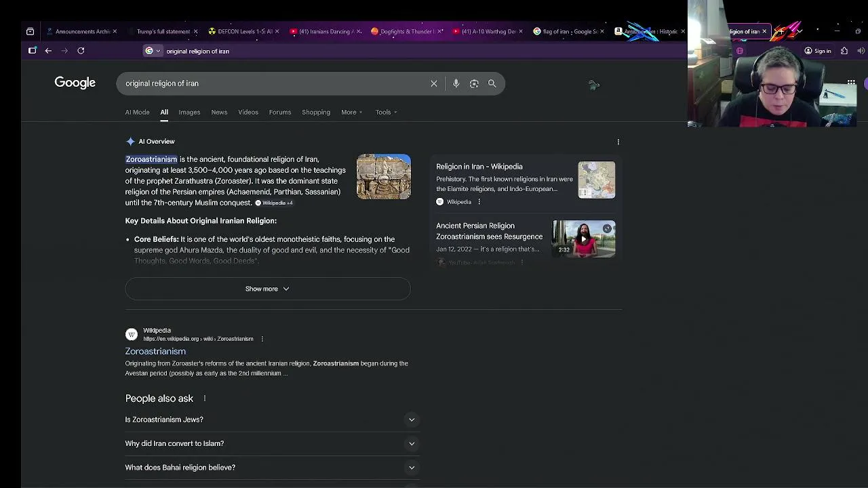Open three-dot menu next to Zoroastrianism Wikipedia URL

(262, 339)
